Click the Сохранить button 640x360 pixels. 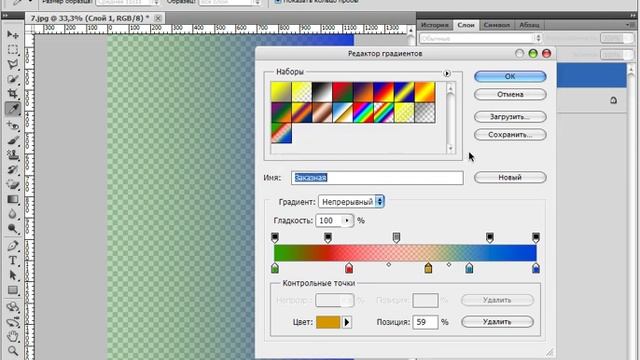coord(510,135)
